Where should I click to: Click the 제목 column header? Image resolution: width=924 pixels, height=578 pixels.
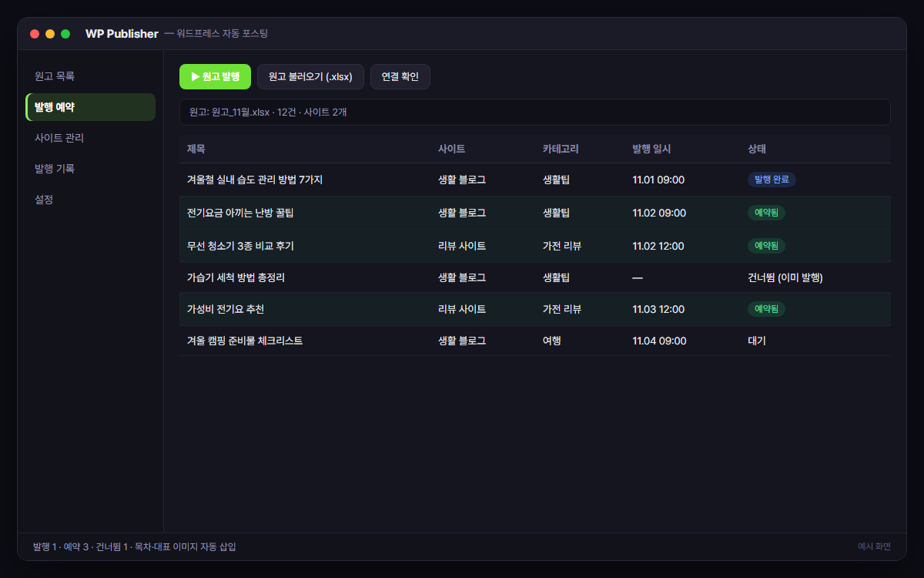point(196,149)
